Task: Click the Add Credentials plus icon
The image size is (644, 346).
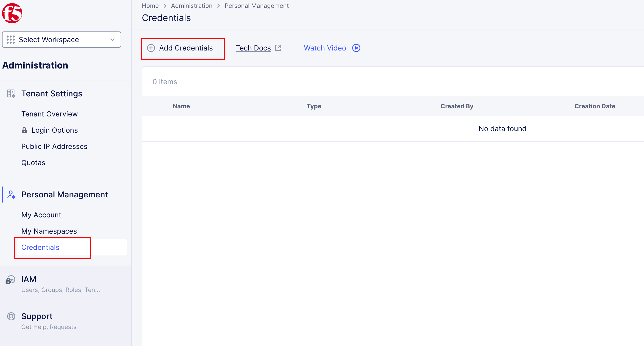Action: tap(151, 48)
